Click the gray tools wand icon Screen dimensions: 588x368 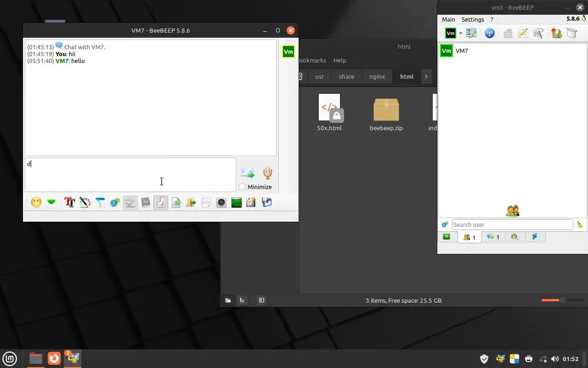click(538, 33)
